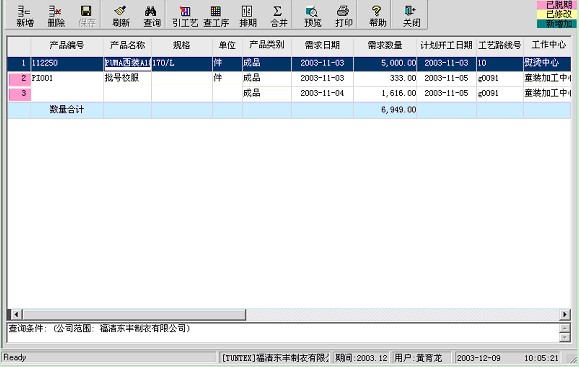Click the 引工艺 toolbar icon
This screenshot has width=579, height=367.
tap(185, 16)
